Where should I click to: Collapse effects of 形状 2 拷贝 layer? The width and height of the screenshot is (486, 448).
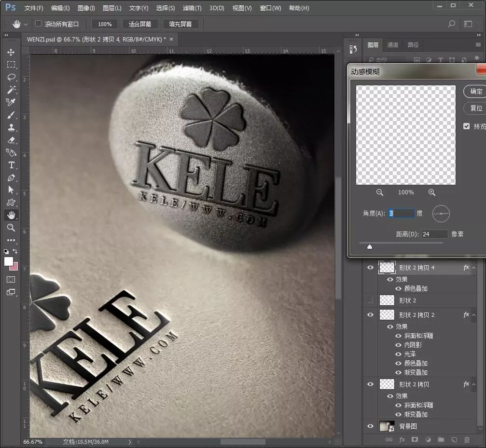[x=474, y=384]
